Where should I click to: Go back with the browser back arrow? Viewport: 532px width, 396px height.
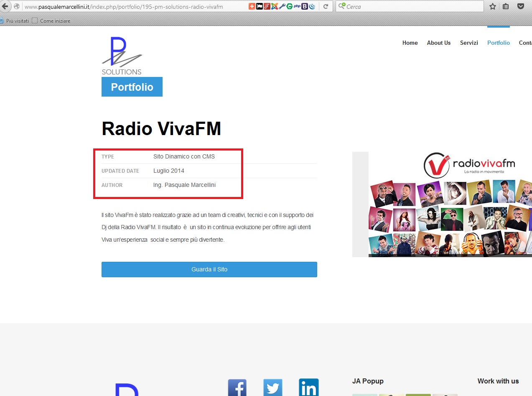tap(5, 6)
